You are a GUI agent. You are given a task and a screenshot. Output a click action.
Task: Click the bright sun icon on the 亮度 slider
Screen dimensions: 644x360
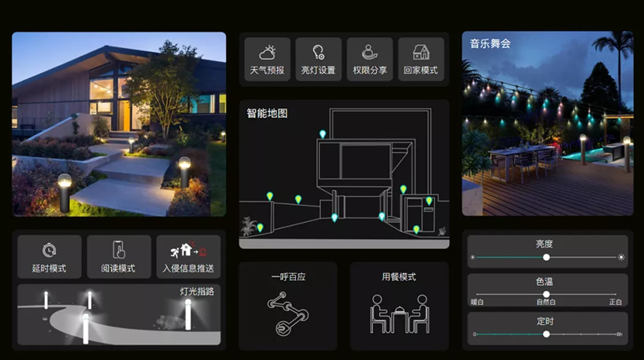[621, 257]
